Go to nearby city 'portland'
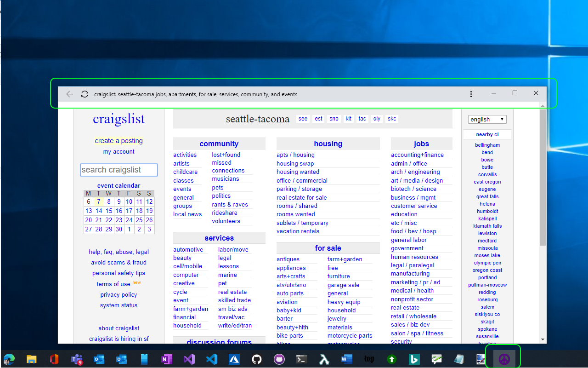 pos(487,277)
